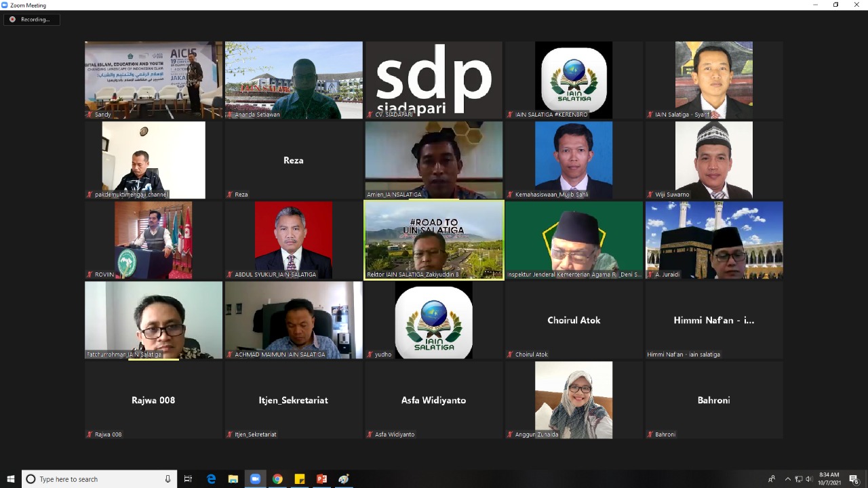Open File Explorer taskbar icon
This screenshot has height=488, width=868.
[x=233, y=479]
